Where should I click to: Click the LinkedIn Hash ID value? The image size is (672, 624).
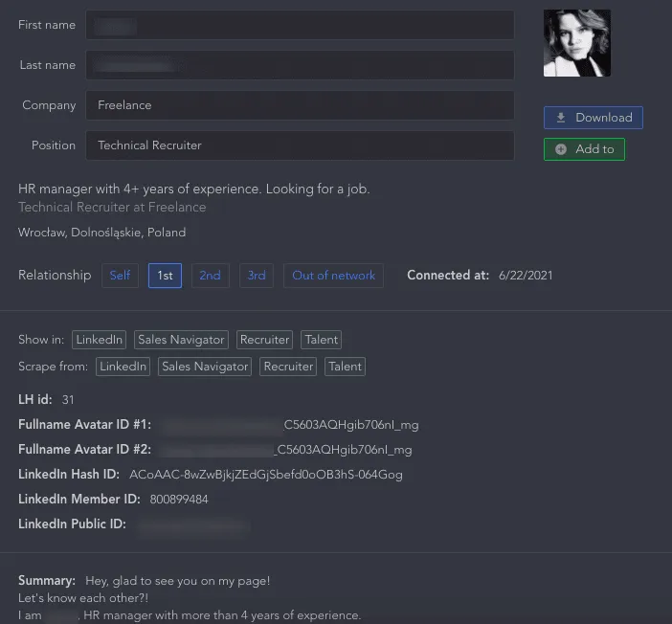pos(266,475)
